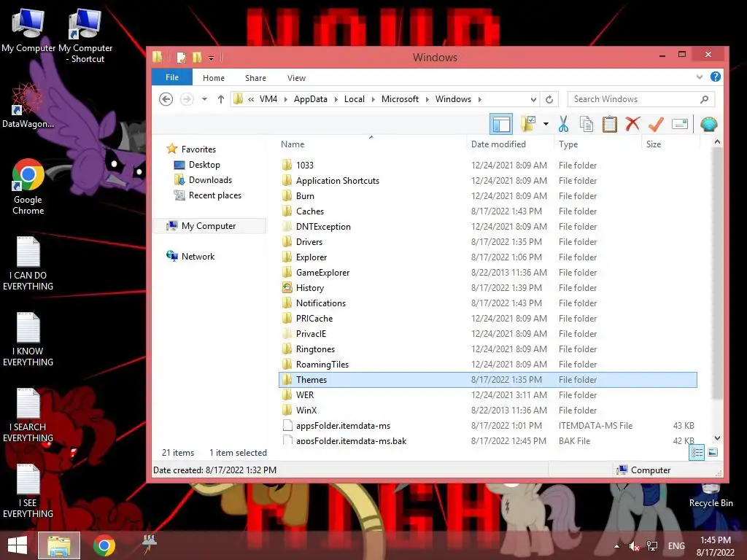This screenshot has height=560, width=747.
Task: Click the orange checkmark Properties icon
Action: pos(656,124)
